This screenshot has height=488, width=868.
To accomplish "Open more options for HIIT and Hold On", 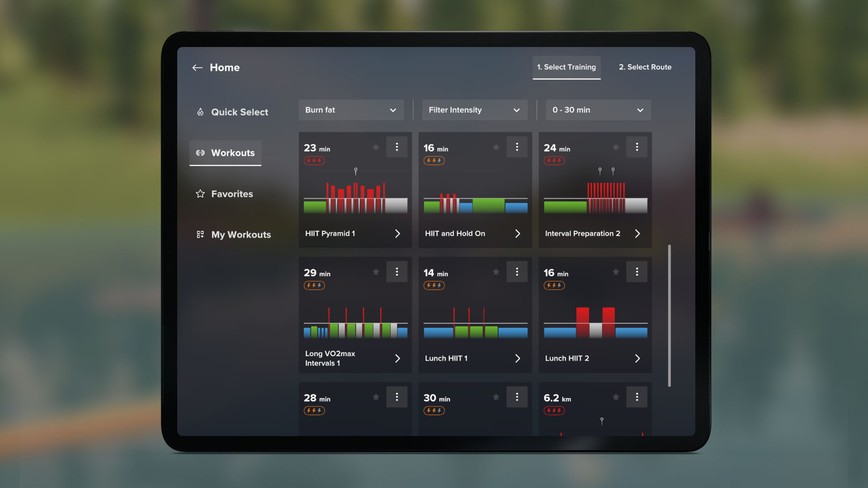I will click(x=517, y=147).
